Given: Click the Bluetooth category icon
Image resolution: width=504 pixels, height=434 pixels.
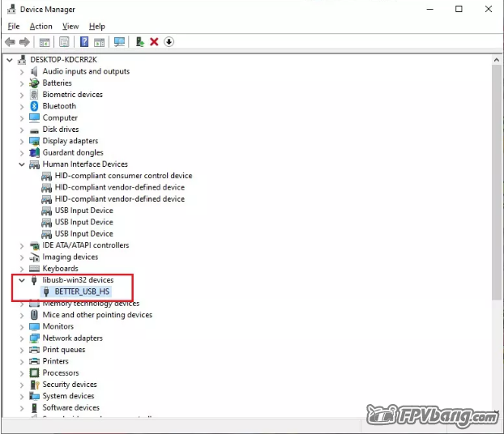Looking at the screenshot, I should click(34, 106).
